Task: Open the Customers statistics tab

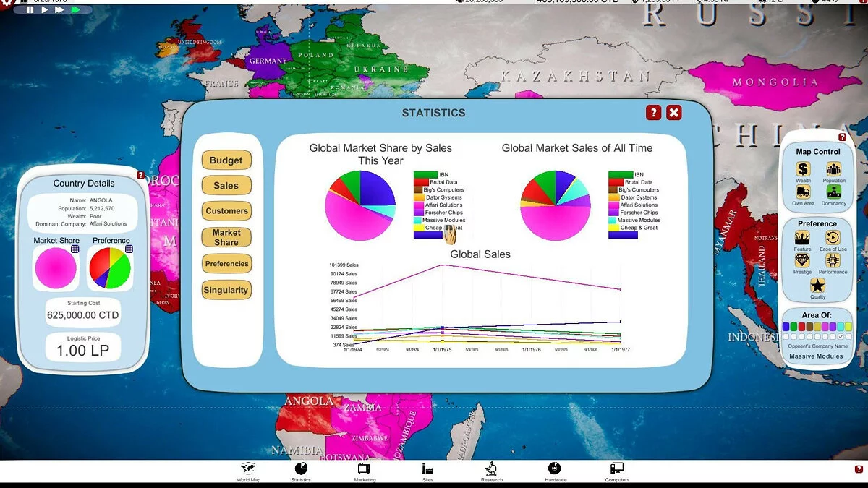Action: pyautogui.click(x=226, y=211)
